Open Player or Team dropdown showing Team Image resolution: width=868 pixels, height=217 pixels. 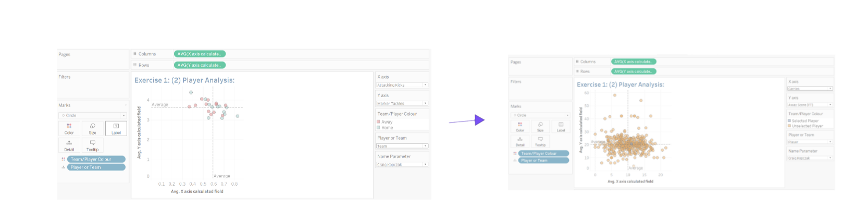425,146
